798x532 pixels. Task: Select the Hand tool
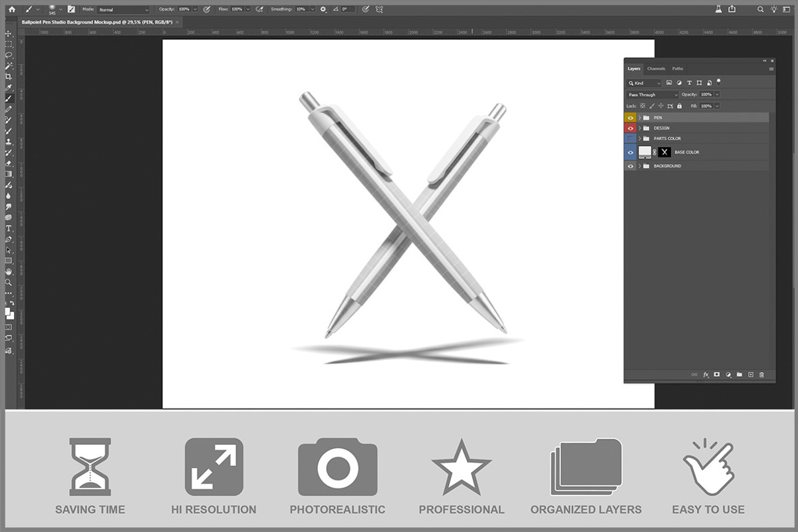pyautogui.click(x=9, y=272)
